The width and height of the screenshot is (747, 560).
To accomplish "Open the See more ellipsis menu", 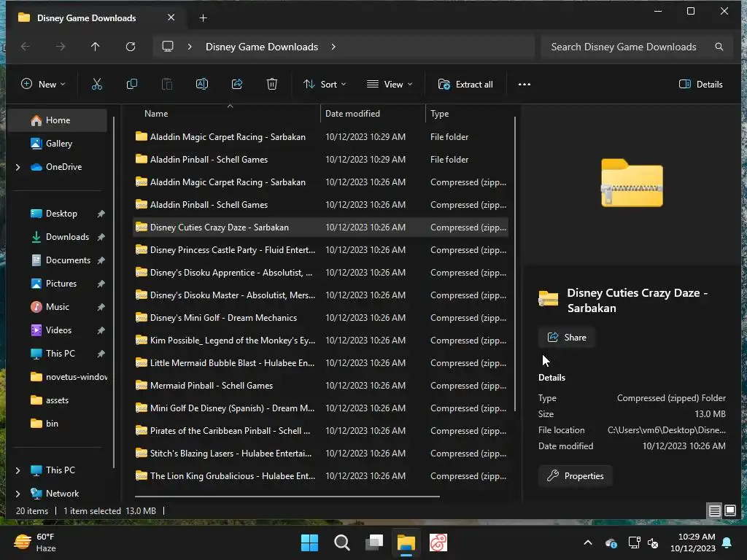I will click(524, 85).
